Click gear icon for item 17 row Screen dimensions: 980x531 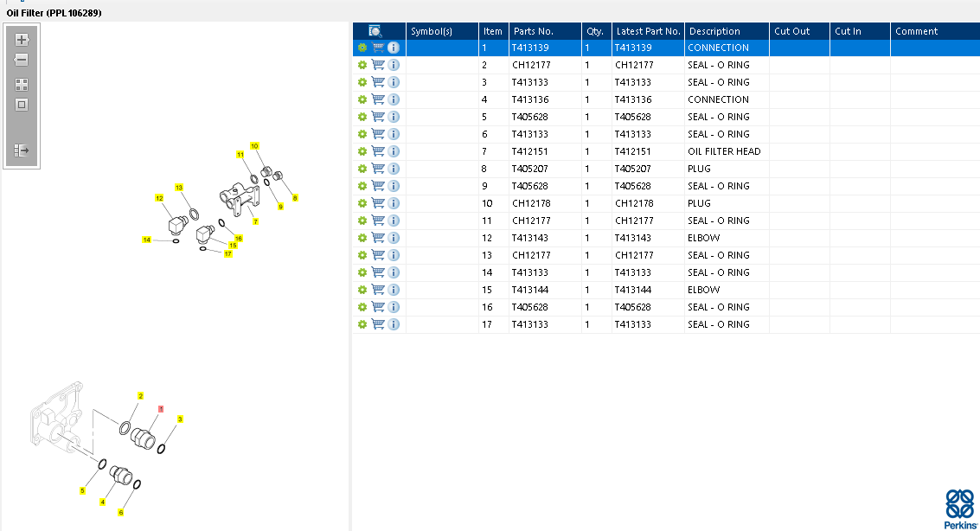(362, 324)
